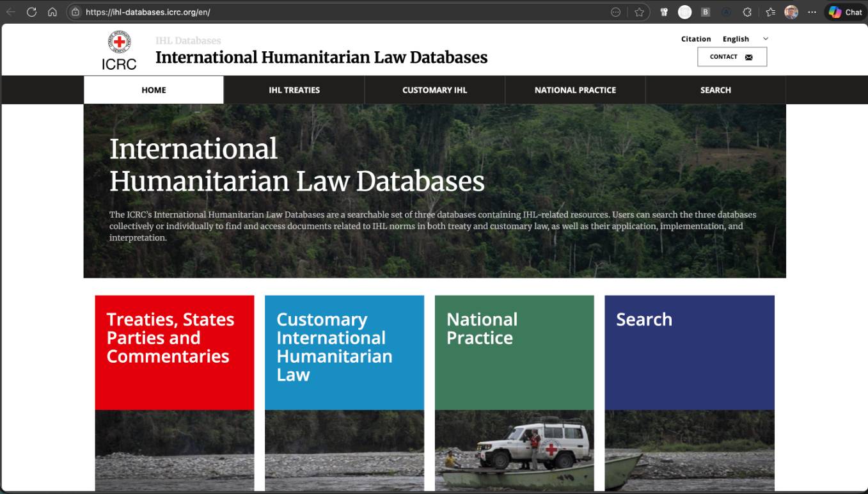Open the Citation link
Image resolution: width=868 pixels, height=494 pixels.
click(696, 39)
